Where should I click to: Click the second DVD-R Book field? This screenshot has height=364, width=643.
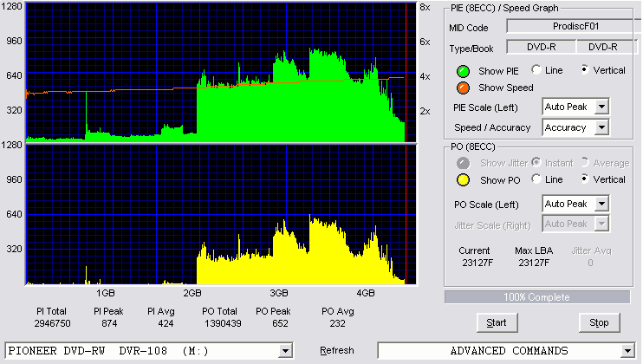[x=607, y=47]
